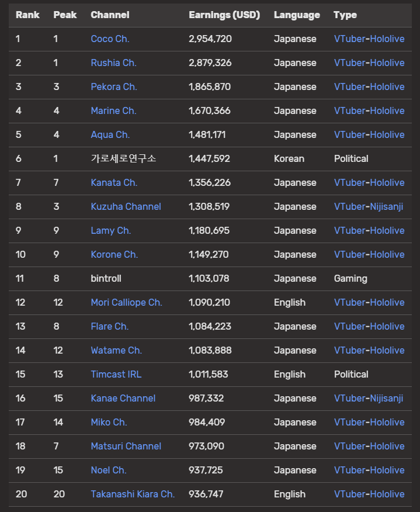Click the Gaming type cell
Screen dimensions: 420x512
[350, 279]
